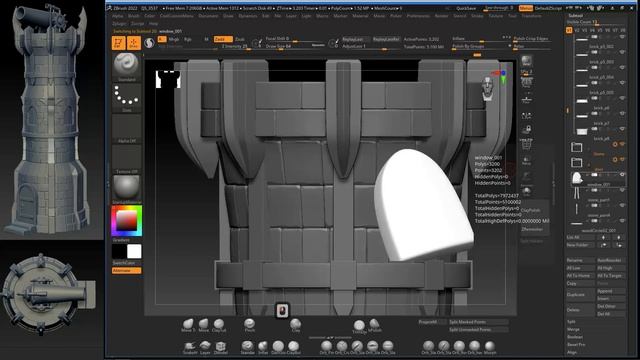Select the hPolish brush
The width and height of the screenshot is (640, 360).
(x=374, y=325)
